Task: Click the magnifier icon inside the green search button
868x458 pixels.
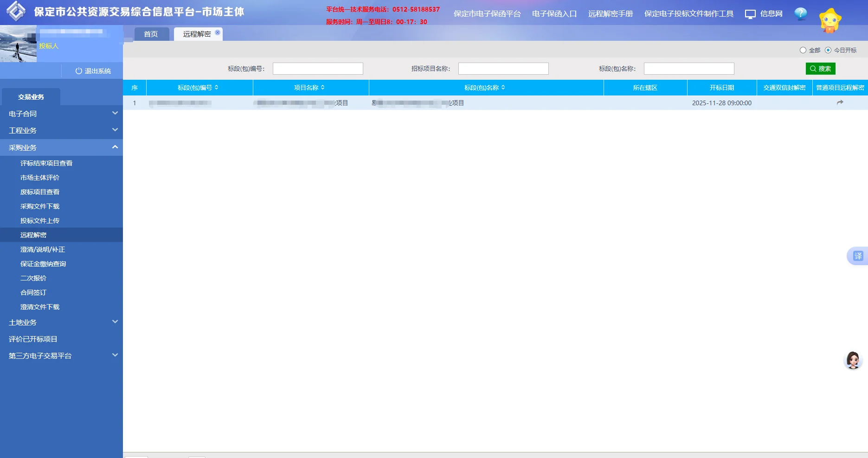Action: [x=813, y=68]
